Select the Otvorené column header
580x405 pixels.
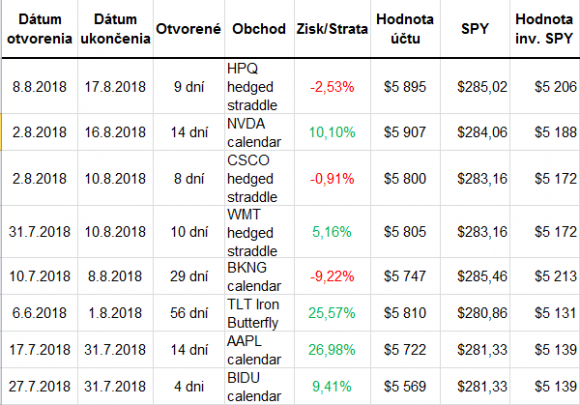coord(189,29)
